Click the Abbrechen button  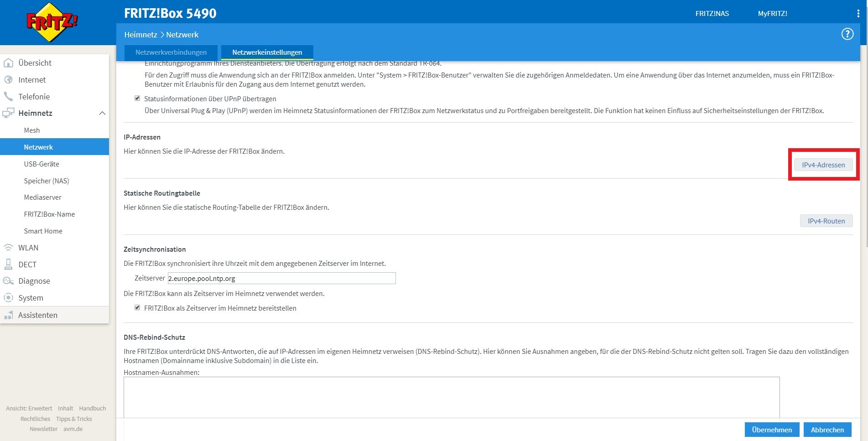(x=827, y=430)
